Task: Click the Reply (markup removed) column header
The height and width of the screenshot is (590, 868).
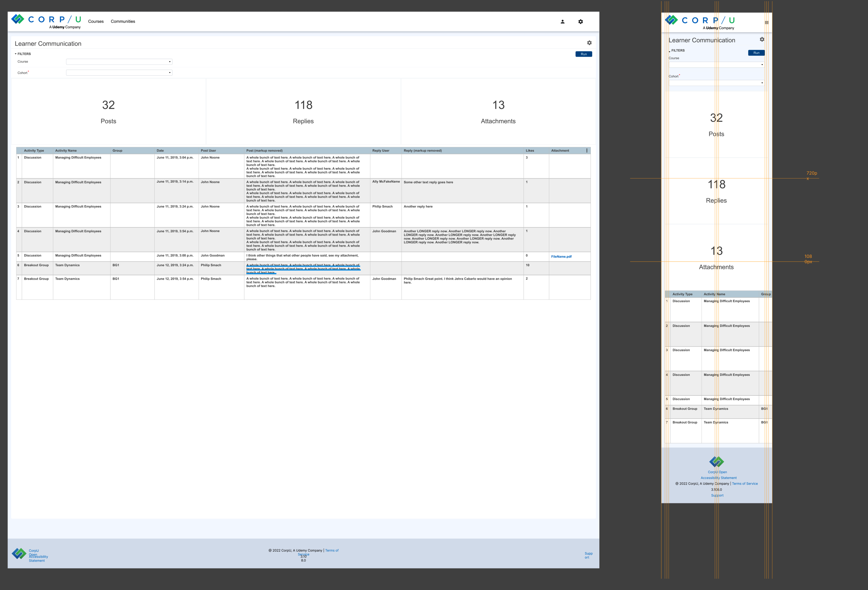Action: [x=422, y=151]
